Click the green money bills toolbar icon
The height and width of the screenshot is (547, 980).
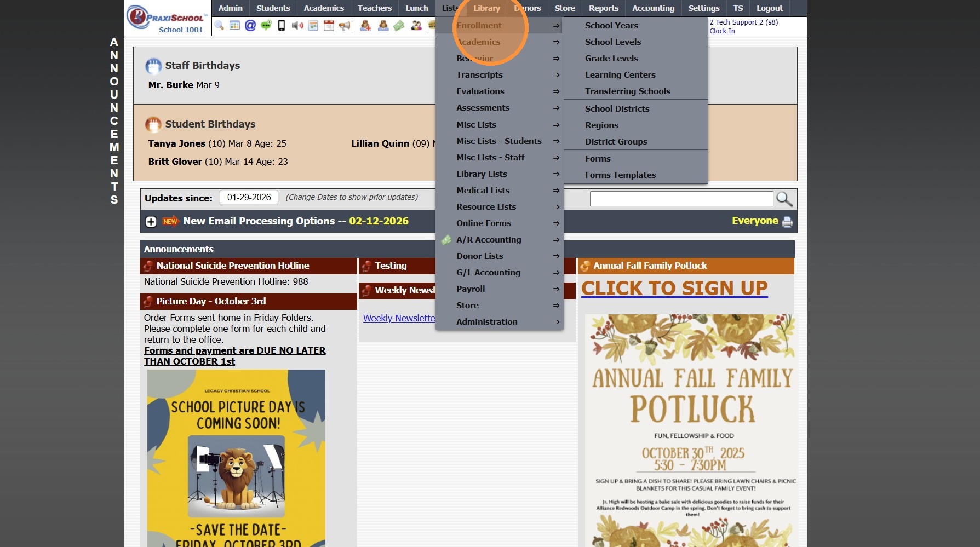coord(399,25)
